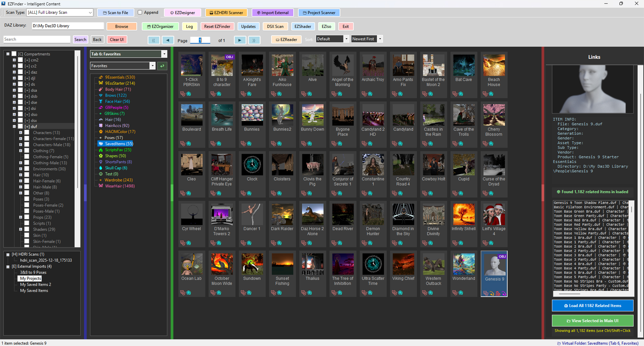
Task: Open the Newest First dropdown
Action: tap(367, 39)
